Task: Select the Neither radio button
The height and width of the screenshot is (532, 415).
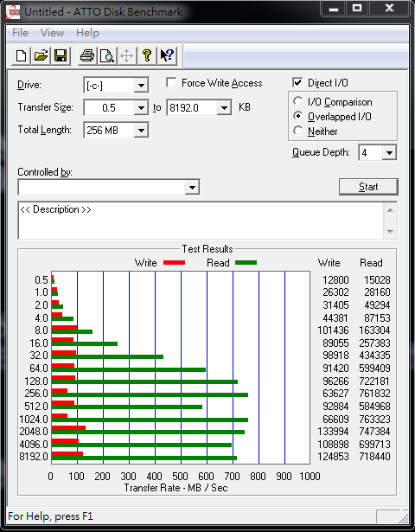Action: tap(297, 131)
